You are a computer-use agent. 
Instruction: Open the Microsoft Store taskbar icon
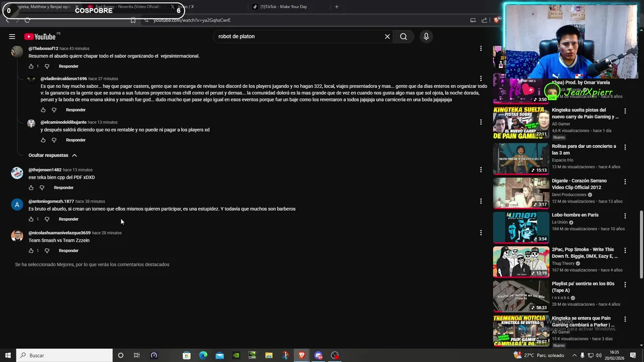point(187,355)
